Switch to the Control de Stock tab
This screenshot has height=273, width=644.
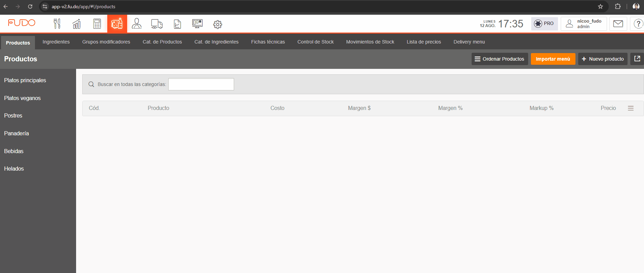point(316,42)
